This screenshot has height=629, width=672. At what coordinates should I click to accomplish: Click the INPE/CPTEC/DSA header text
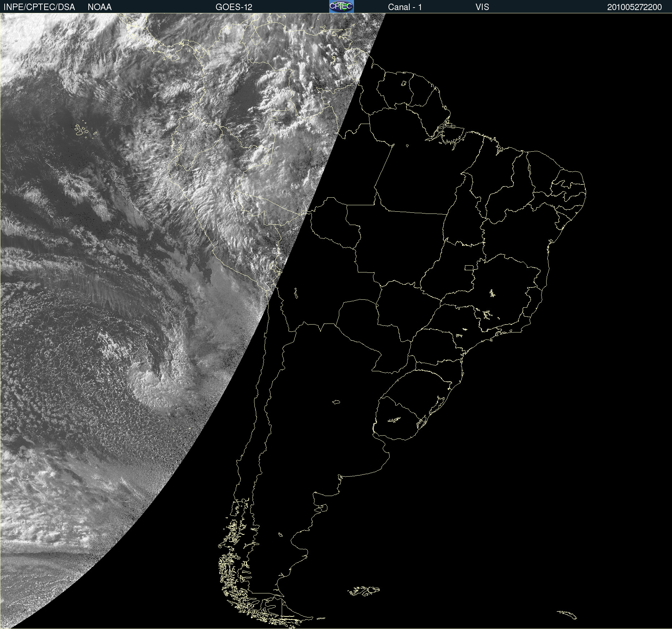coord(39,7)
